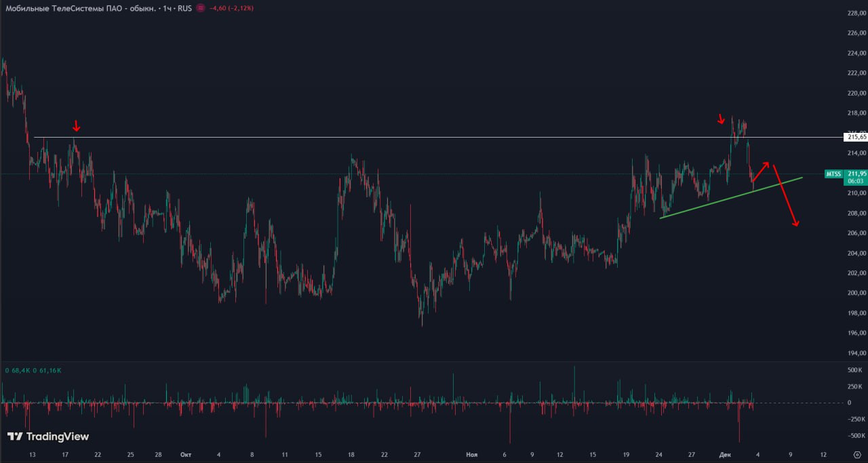Image resolution: width=868 pixels, height=463 pixels.
Task: Click the 228,00 label on price scale
Action: (x=857, y=13)
